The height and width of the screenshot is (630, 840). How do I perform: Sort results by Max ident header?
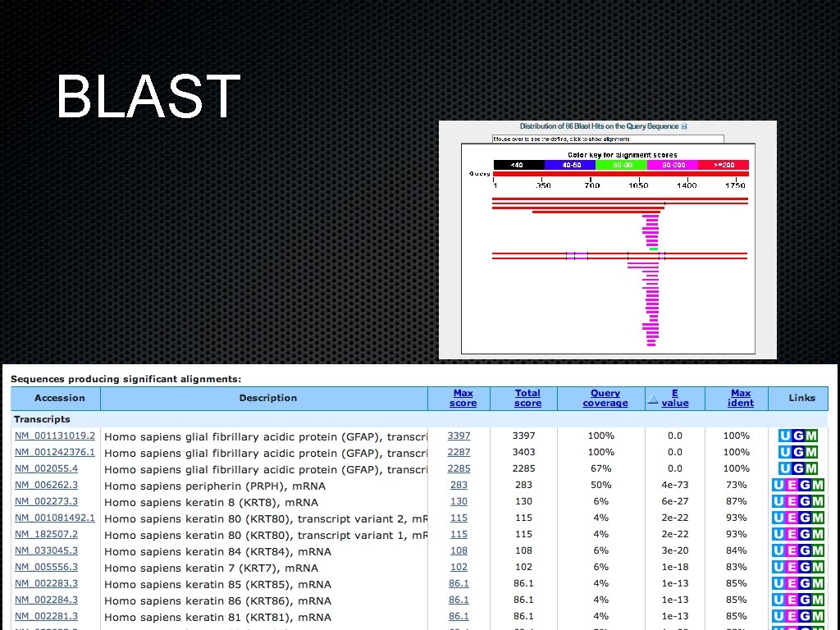click(741, 398)
